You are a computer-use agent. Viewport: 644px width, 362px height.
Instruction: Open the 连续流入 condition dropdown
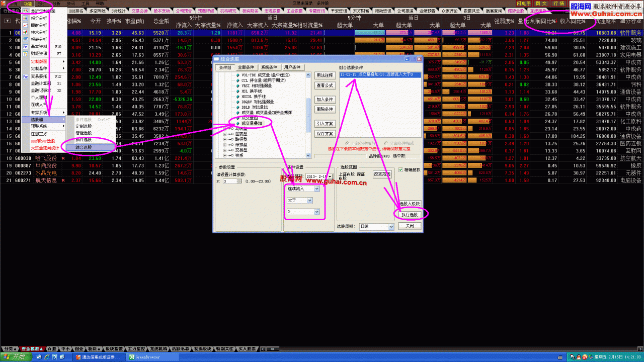[317, 189]
